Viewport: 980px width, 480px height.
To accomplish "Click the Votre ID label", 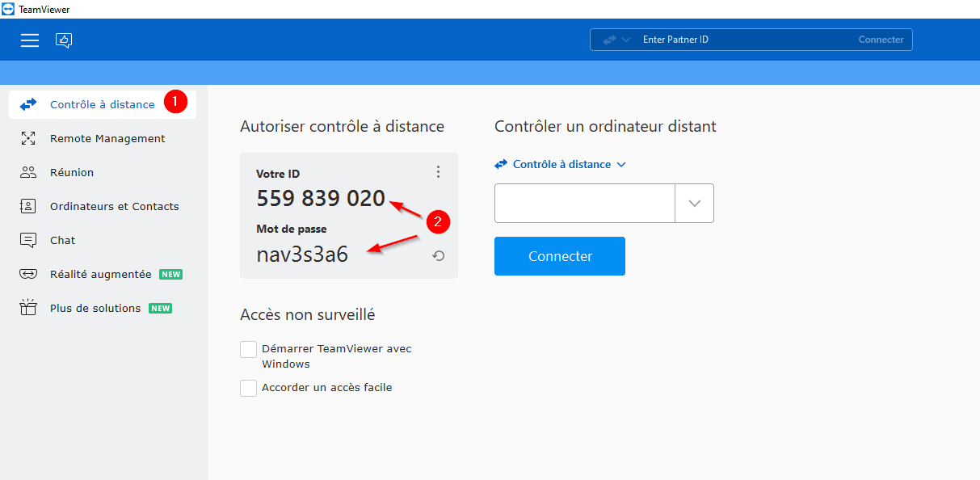I will 278,174.
